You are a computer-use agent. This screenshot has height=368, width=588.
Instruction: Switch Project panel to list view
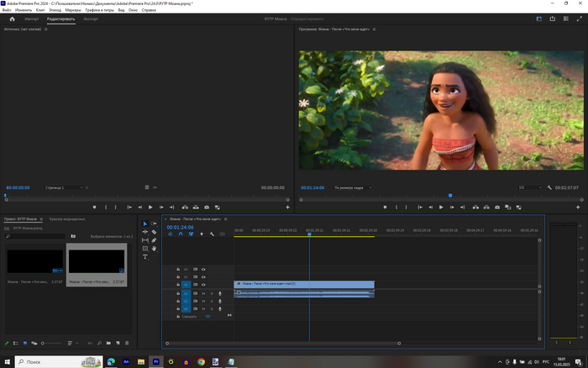[16, 344]
